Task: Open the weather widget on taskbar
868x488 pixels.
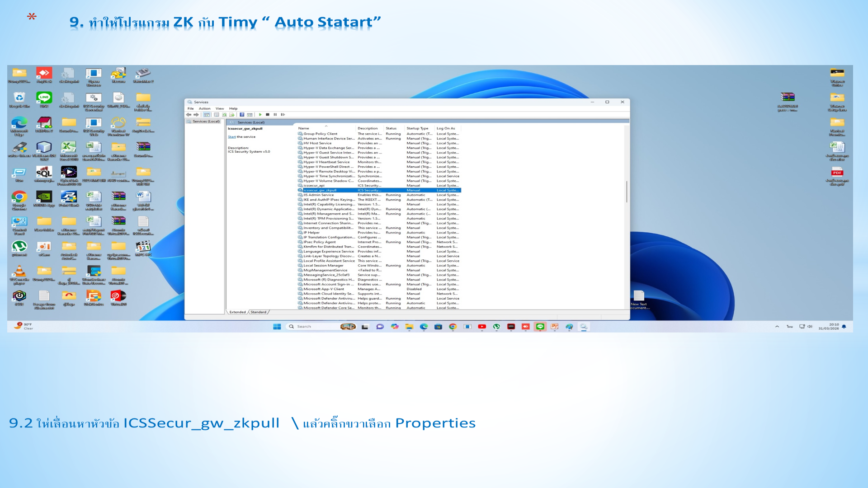Action: 24,326
